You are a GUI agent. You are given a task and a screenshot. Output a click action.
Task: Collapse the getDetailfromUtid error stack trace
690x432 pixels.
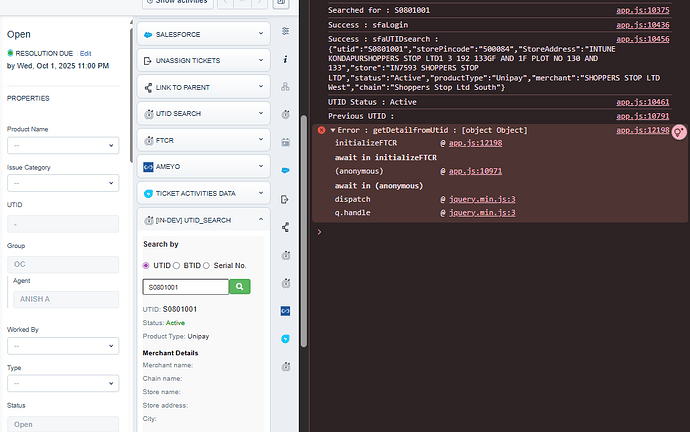(x=332, y=131)
